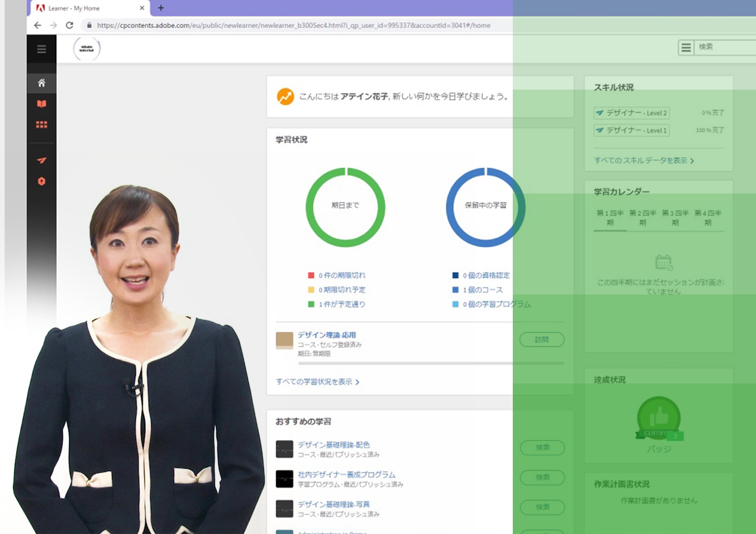Open the book-shaped learning icon
This screenshot has width=756, height=534.
coord(41,104)
